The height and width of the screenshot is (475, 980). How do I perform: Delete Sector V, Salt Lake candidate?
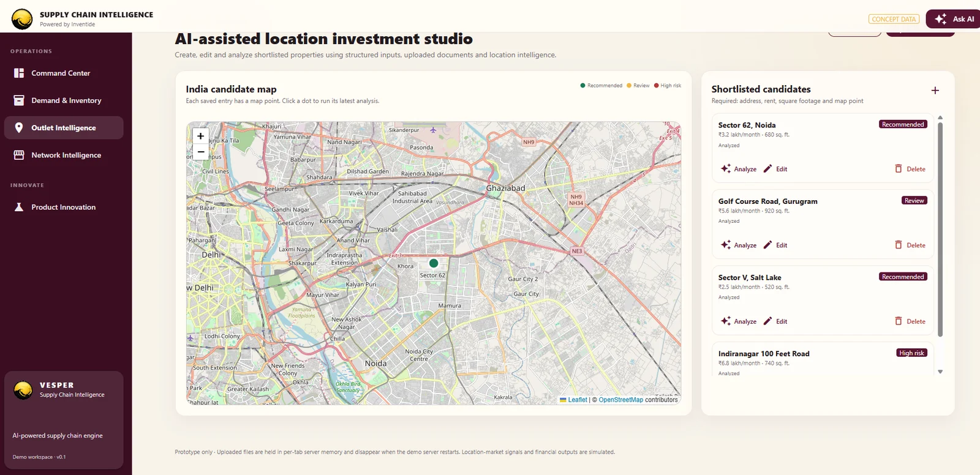[910, 321]
